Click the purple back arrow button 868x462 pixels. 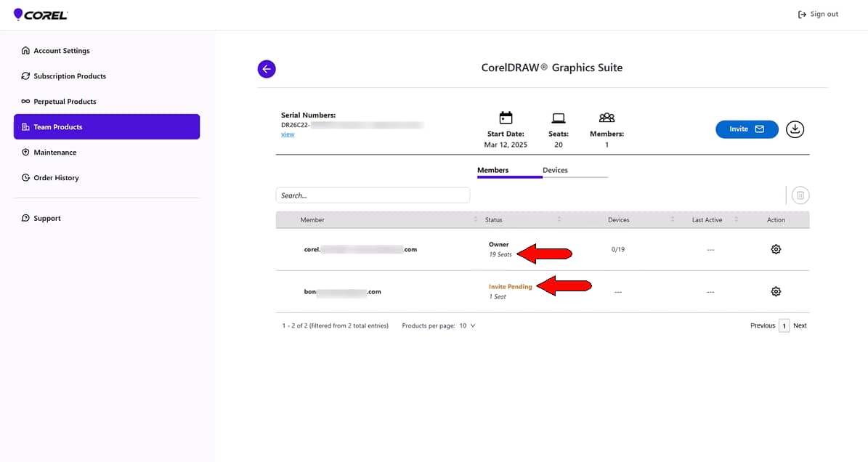coord(267,69)
